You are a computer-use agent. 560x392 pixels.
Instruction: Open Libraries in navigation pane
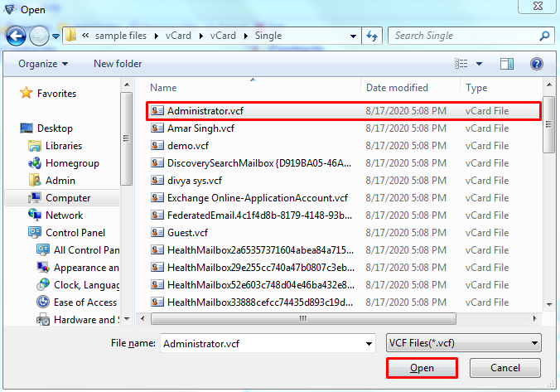click(x=55, y=145)
